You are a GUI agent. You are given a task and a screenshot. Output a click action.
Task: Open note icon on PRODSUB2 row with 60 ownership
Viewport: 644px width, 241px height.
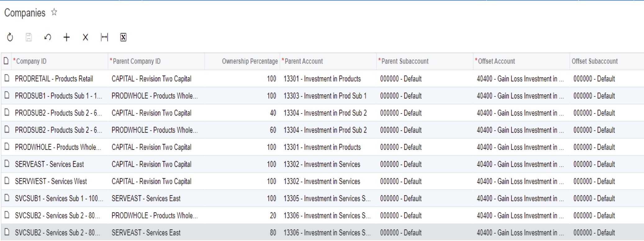[x=7, y=130]
